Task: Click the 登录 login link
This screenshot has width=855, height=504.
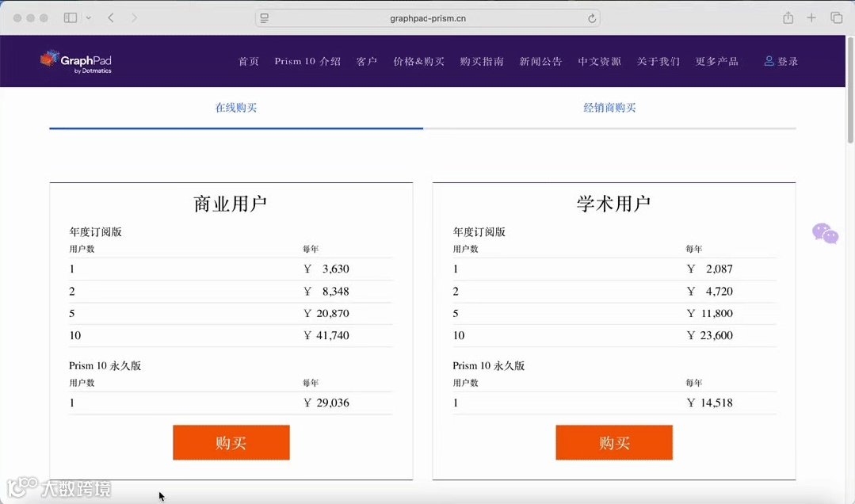Action: pos(781,61)
